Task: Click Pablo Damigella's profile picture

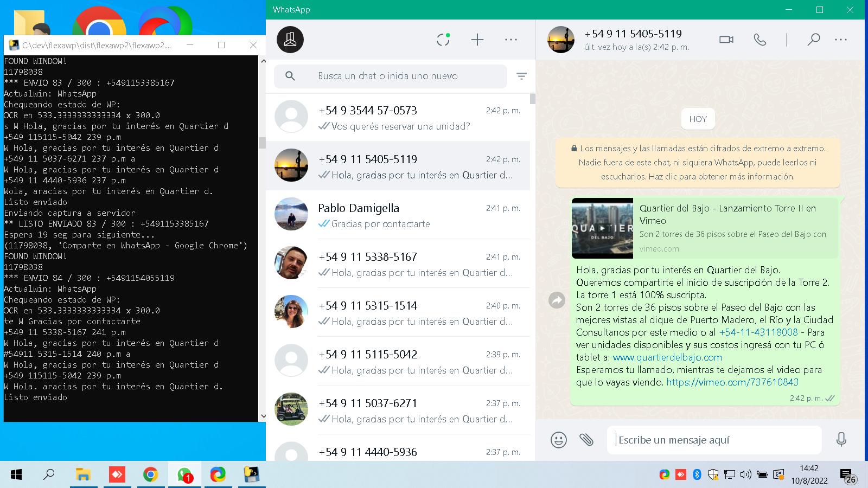Action: [291, 214]
